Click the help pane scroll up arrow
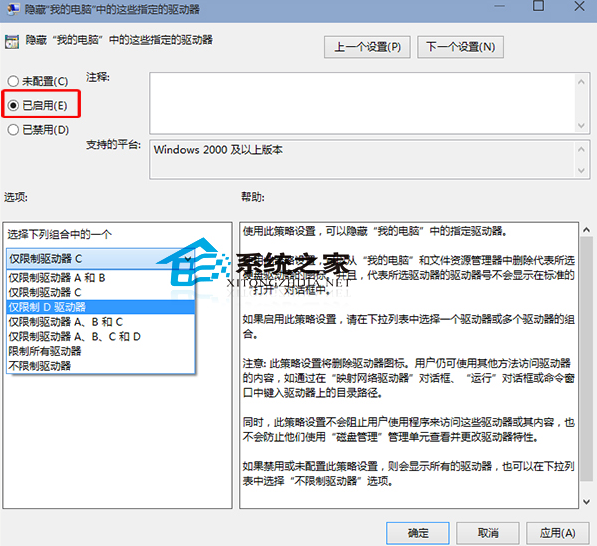Image resolution: width=597 pixels, height=546 pixels. (x=586, y=230)
